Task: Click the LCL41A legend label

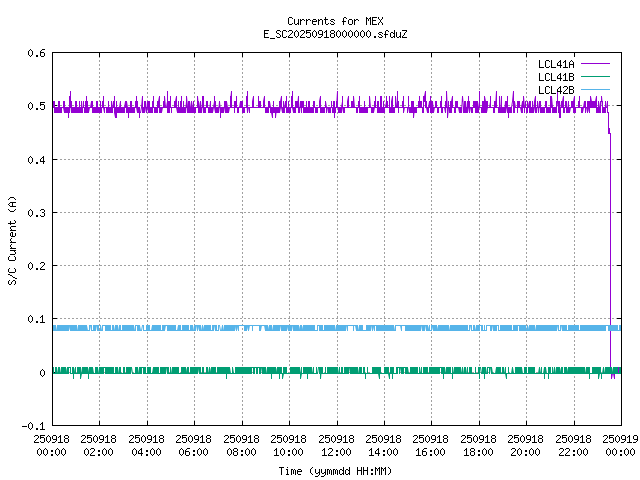Action: pyautogui.click(x=556, y=64)
